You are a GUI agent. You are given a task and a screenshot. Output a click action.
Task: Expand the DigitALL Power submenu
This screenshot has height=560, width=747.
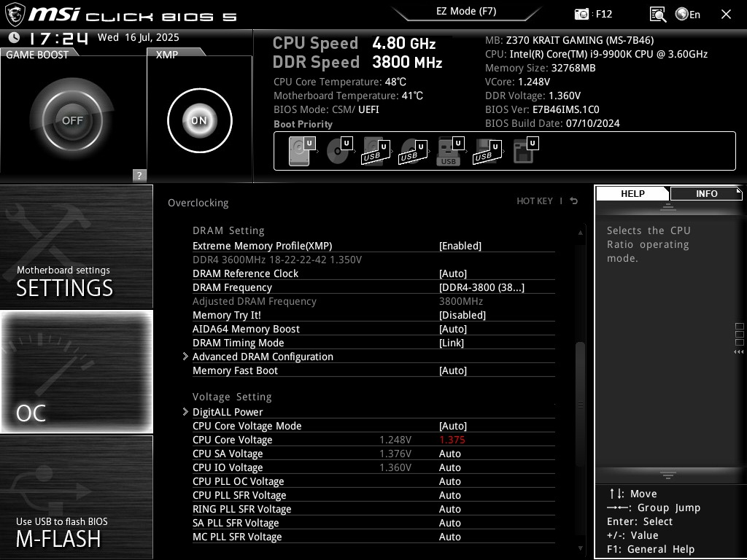pos(228,412)
